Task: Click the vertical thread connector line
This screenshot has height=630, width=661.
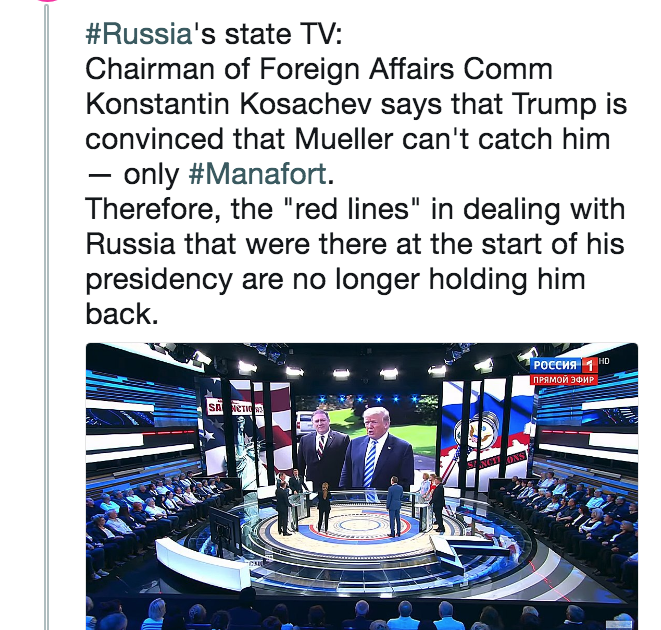Action: click(x=46, y=316)
